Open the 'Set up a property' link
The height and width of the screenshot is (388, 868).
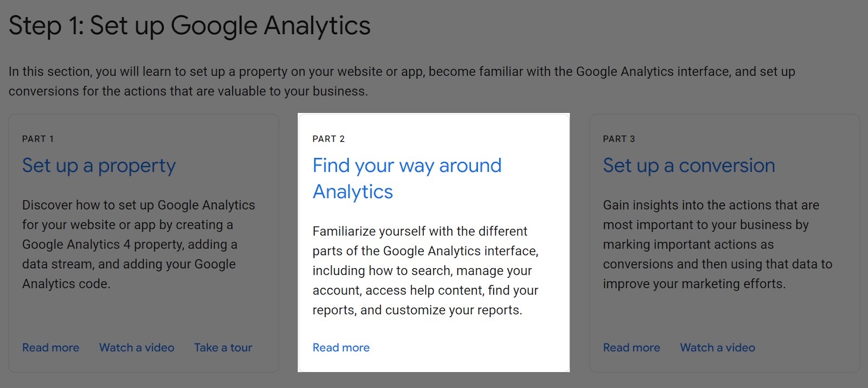coord(98,166)
